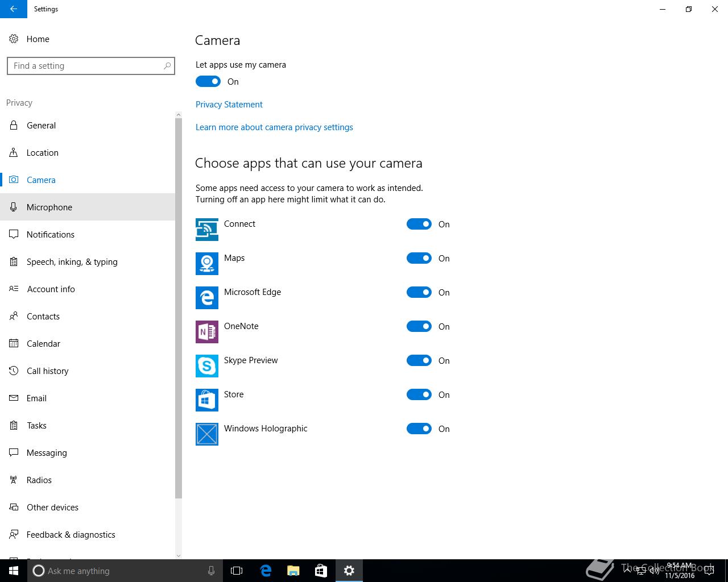Screen dimensions: 728x582
Task: Click the Email envelope icon in the sidebar
Action: (x=14, y=398)
